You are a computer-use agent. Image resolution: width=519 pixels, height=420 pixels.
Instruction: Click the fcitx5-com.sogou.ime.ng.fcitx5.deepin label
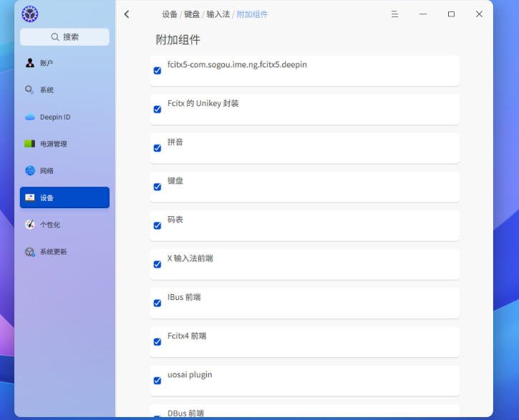[237, 64]
